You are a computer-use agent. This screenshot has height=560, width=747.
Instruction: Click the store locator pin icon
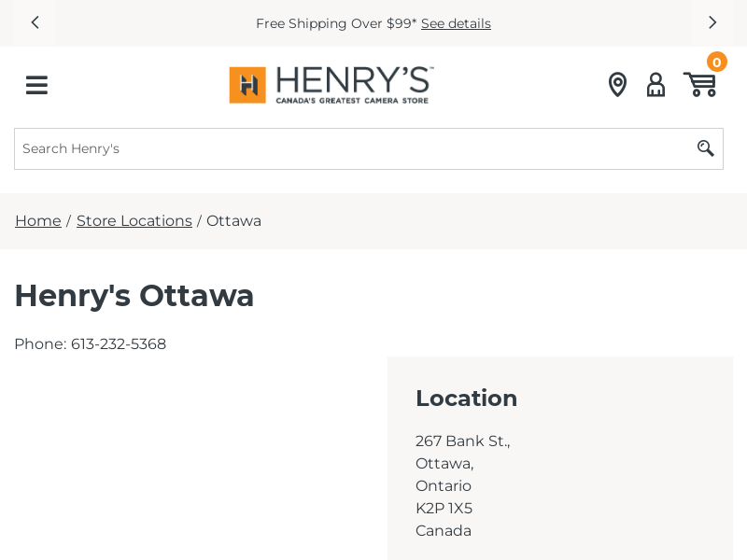point(617,85)
